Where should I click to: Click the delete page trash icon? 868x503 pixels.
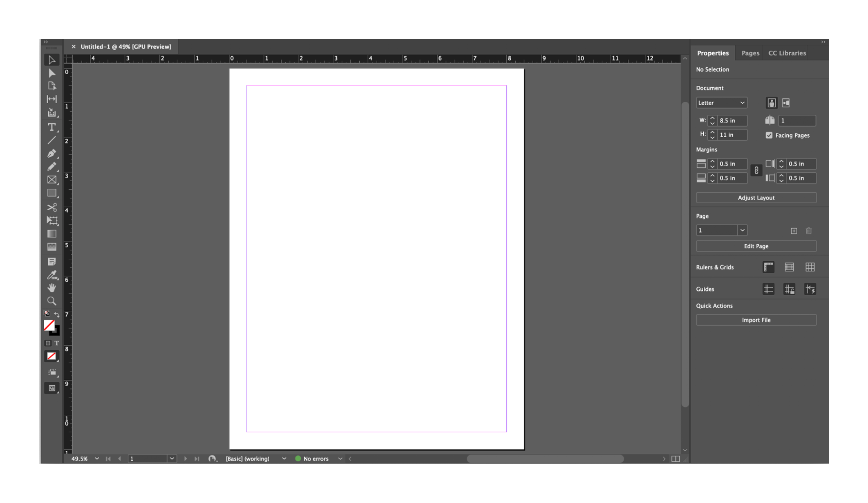809,231
